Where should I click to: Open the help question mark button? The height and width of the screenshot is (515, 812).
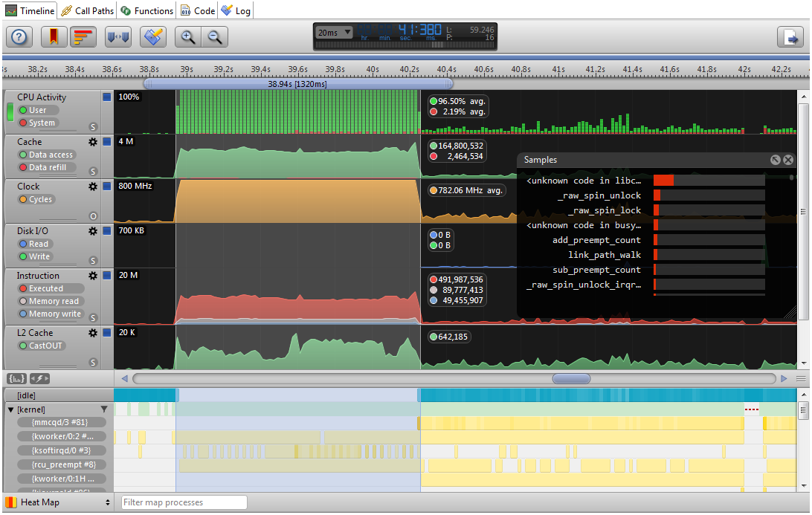pos(19,36)
